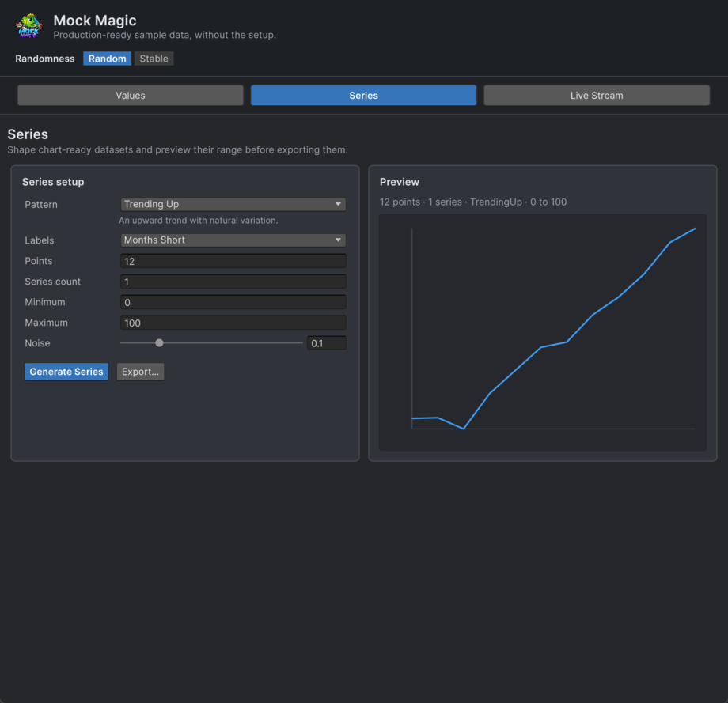The height and width of the screenshot is (703, 728).
Task: Open the Labels dropdown showing Months Short
Action: 233,240
